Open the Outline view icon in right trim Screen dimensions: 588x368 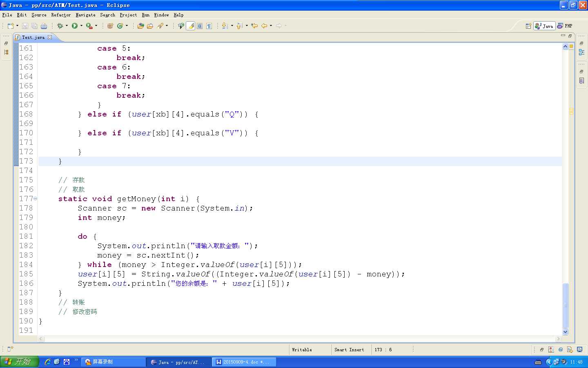(581, 52)
